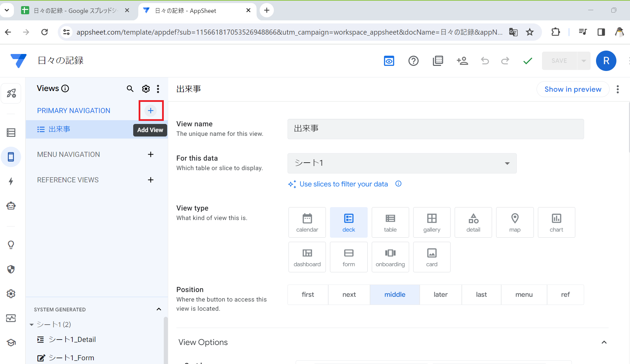Open a new browser tab

point(267,11)
